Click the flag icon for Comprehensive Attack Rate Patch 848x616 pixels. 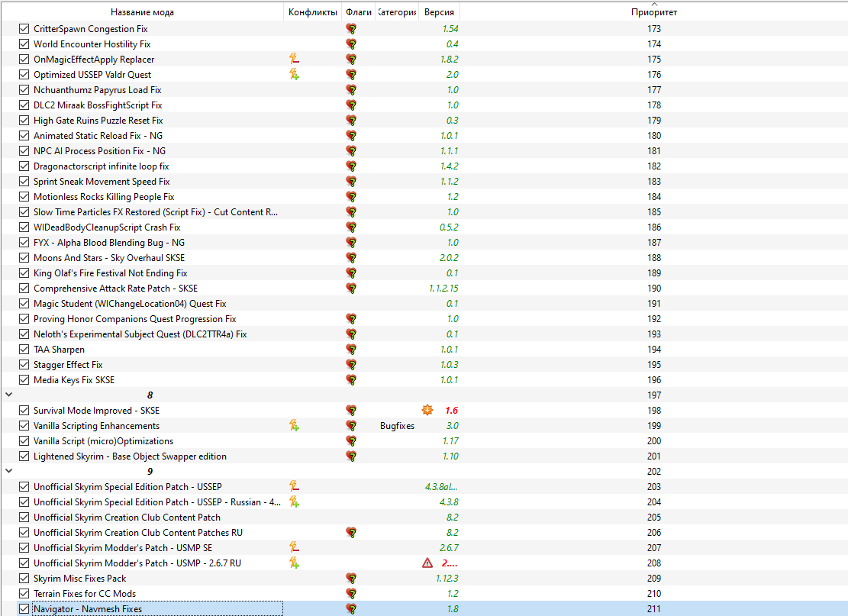352,289
